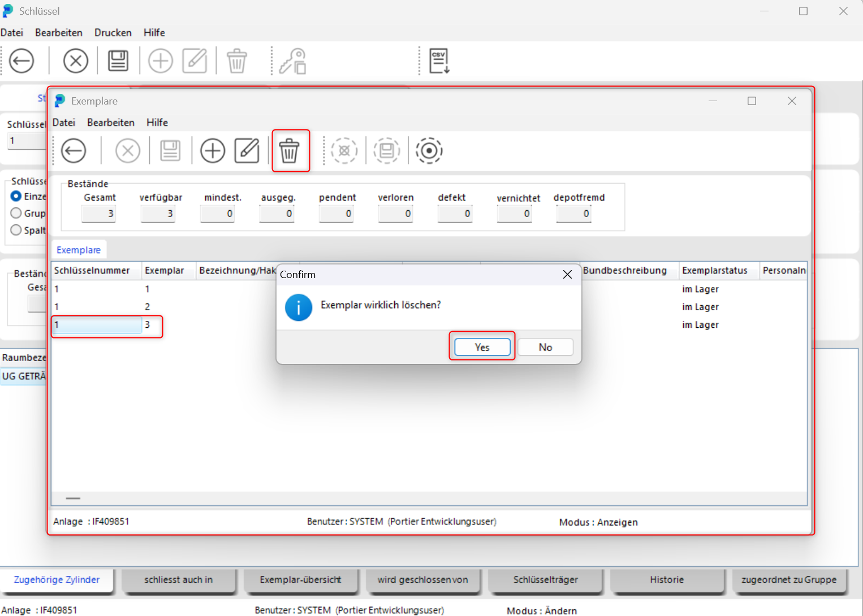Open the Drucken menu in main window

pyautogui.click(x=113, y=33)
